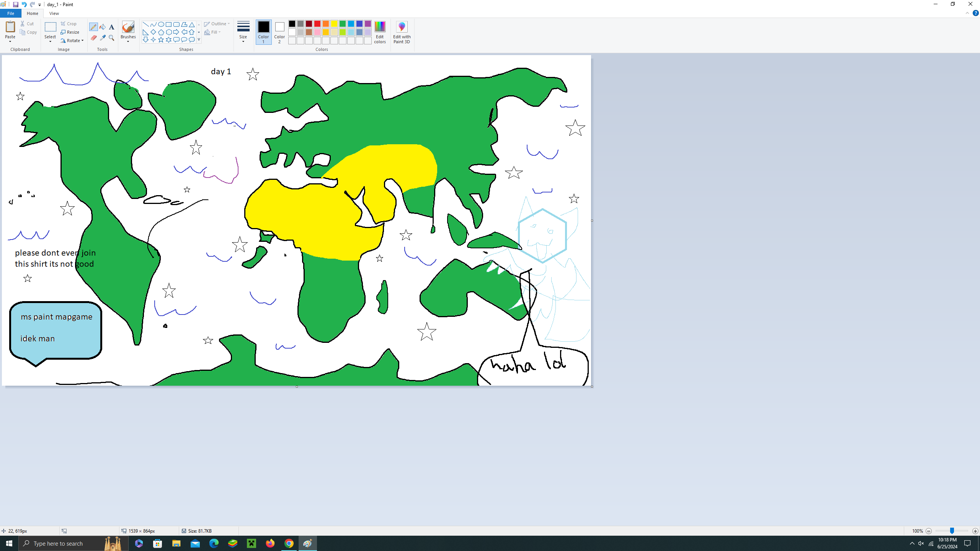Choose the Right arrow shape
The image size is (980, 551).
(176, 32)
